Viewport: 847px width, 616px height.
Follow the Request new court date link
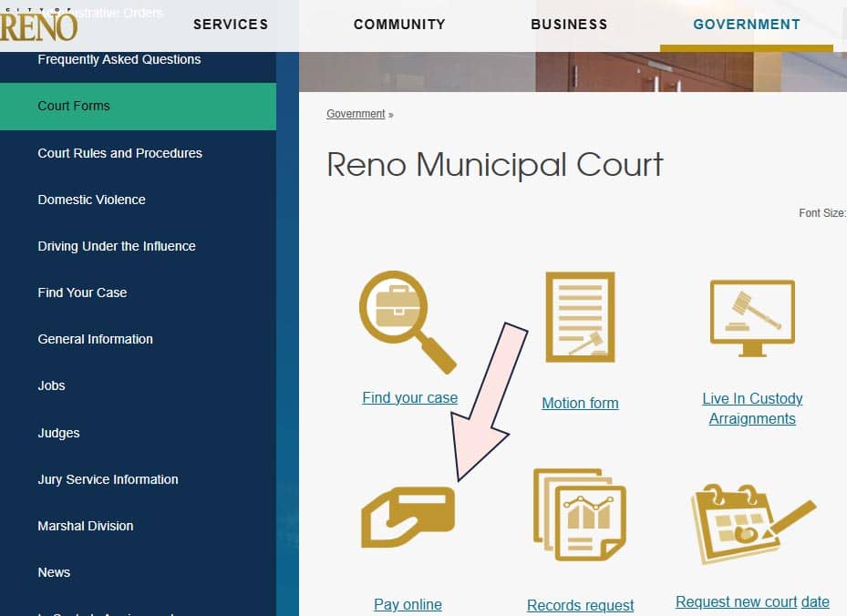752,602
